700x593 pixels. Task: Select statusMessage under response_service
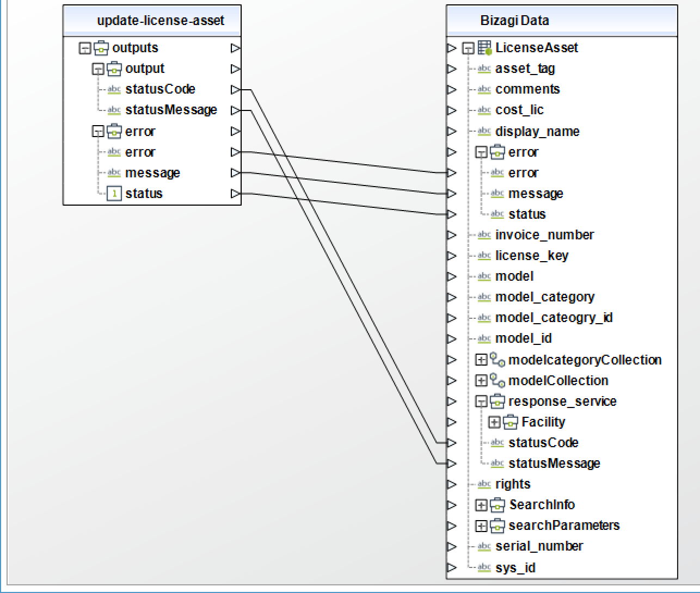[x=554, y=464]
